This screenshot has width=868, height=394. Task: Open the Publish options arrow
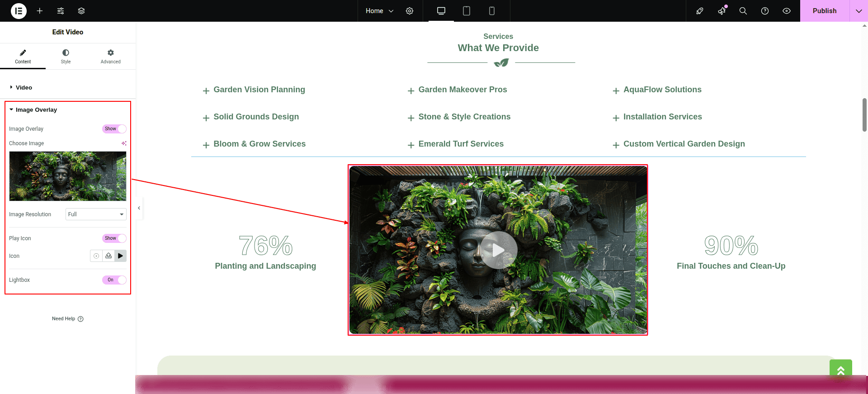click(859, 11)
